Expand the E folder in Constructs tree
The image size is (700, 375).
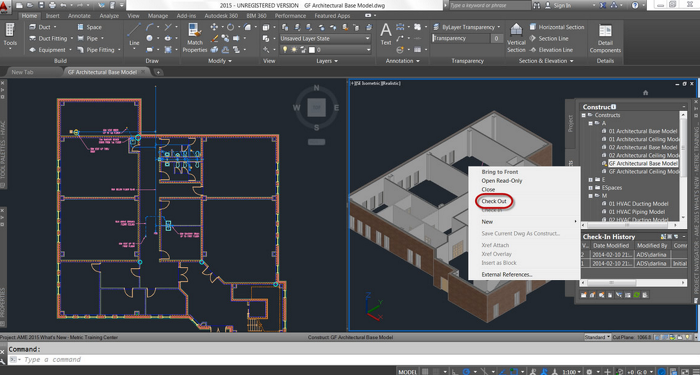[591, 179]
